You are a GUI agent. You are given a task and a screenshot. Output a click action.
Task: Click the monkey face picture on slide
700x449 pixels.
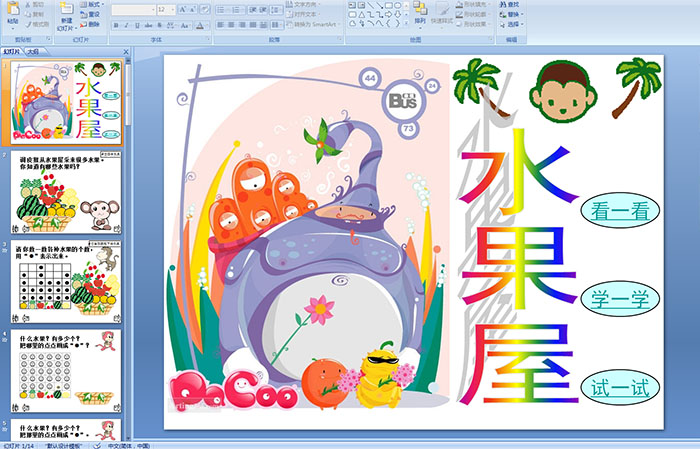pos(562,92)
